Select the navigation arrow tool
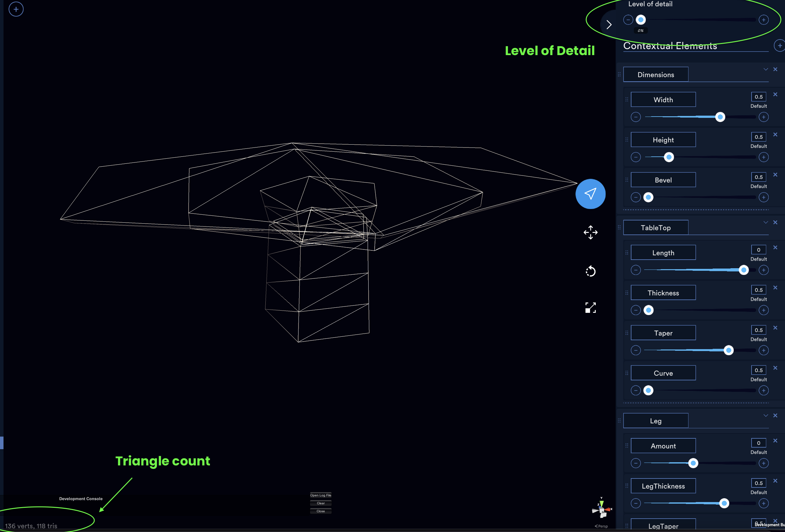 pyautogui.click(x=590, y=194)
